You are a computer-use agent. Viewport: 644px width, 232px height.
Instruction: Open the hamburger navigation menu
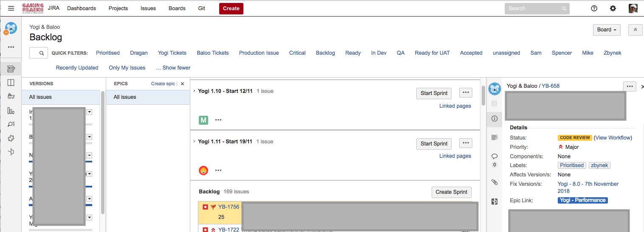(11, 8)
